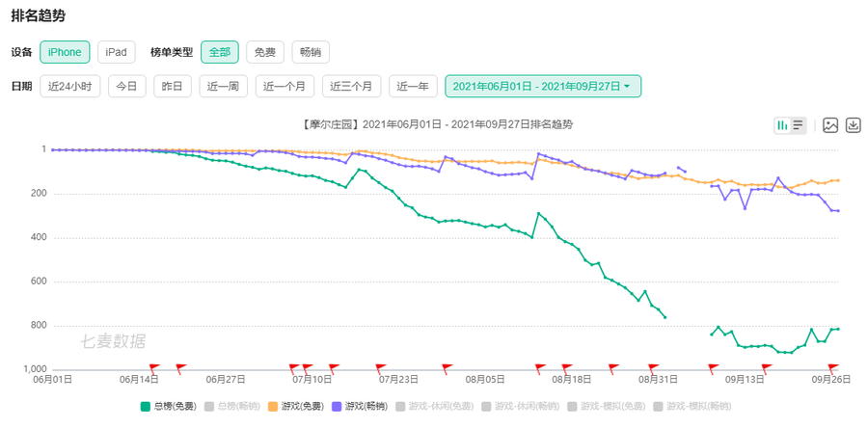Hide the 游戏(畅销) purple series
This screenshot has height=428, width=868.
(360, 407)
